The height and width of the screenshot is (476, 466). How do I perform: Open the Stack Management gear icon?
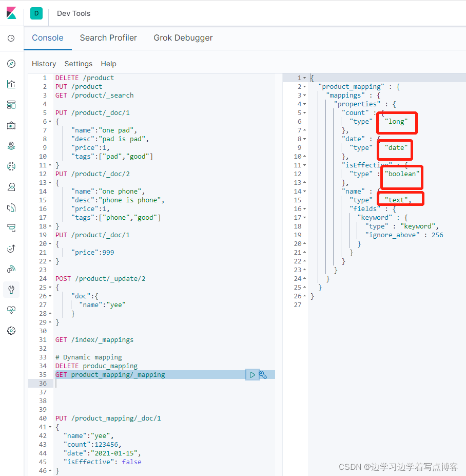click(x=11, y=331)
